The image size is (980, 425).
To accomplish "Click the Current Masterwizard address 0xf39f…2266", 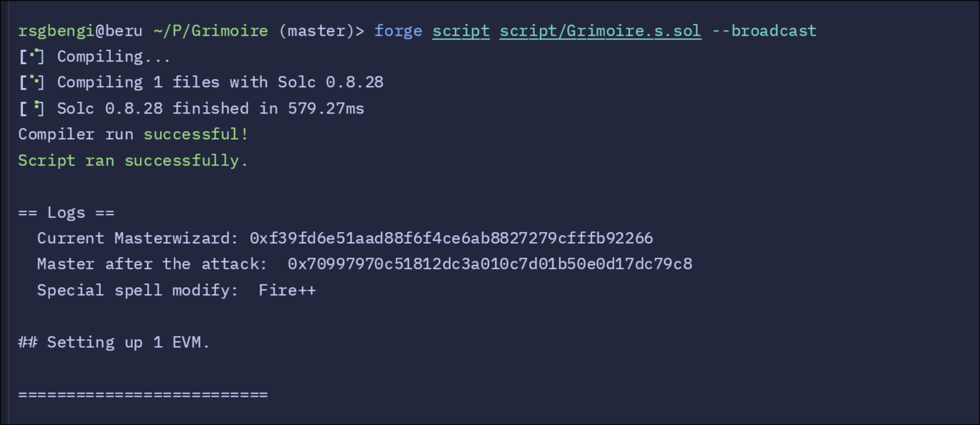I will coord(451,238).
